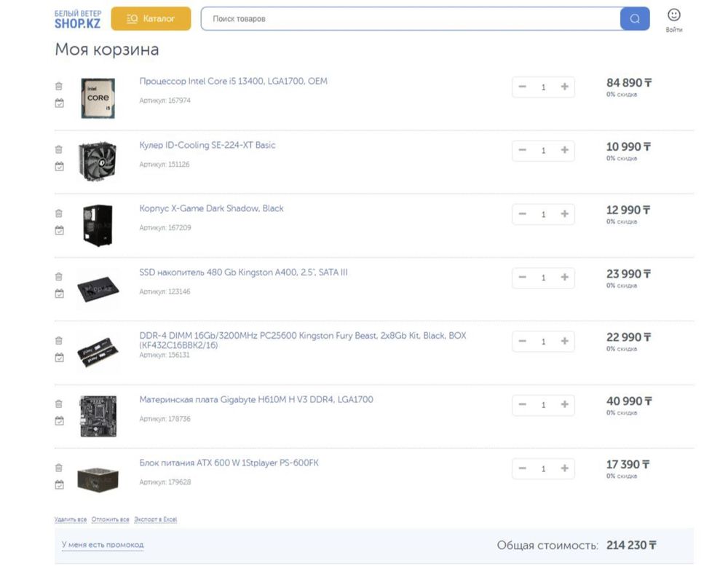Postpone Kingston Fury Beast RAM calendar icon
Screen dimensions: 728x566
tap(60, 357)
